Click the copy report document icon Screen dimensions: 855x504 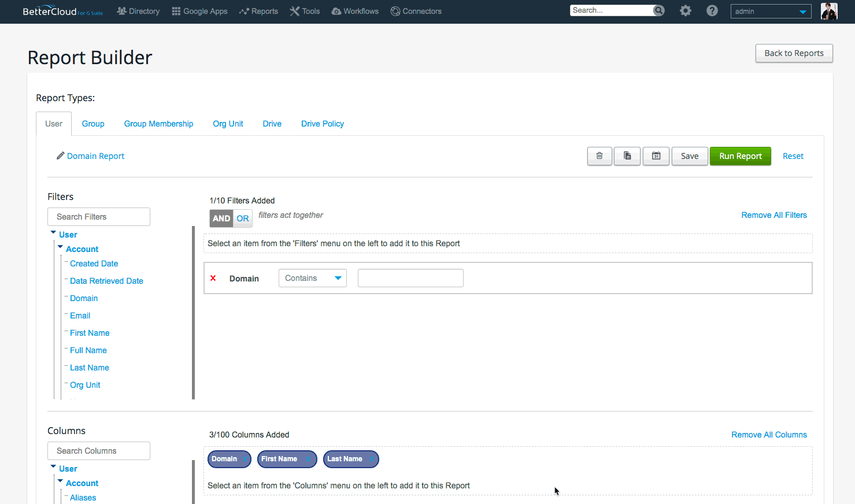pyautogui.click(x=627, y=156)
